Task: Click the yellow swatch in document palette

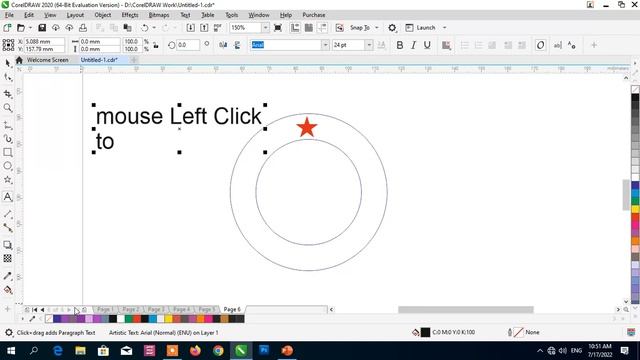Action: (168, 319)
